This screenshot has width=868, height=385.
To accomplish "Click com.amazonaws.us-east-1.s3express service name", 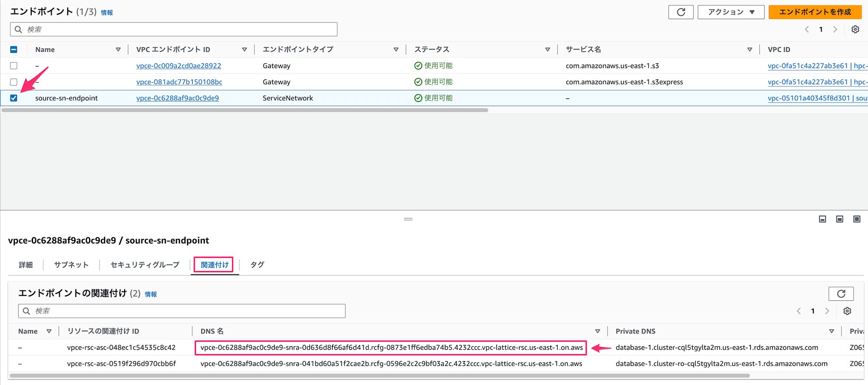I will pyautogui.click(x=624, y=82).
